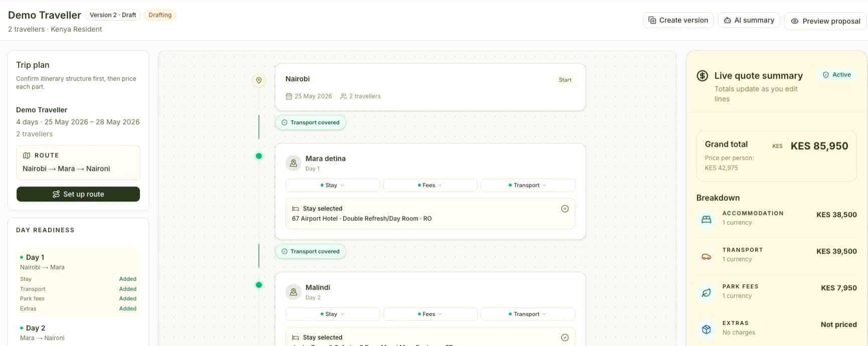
Task: Click the green timeline dot at Mara detina
Action: click(259, 156)
